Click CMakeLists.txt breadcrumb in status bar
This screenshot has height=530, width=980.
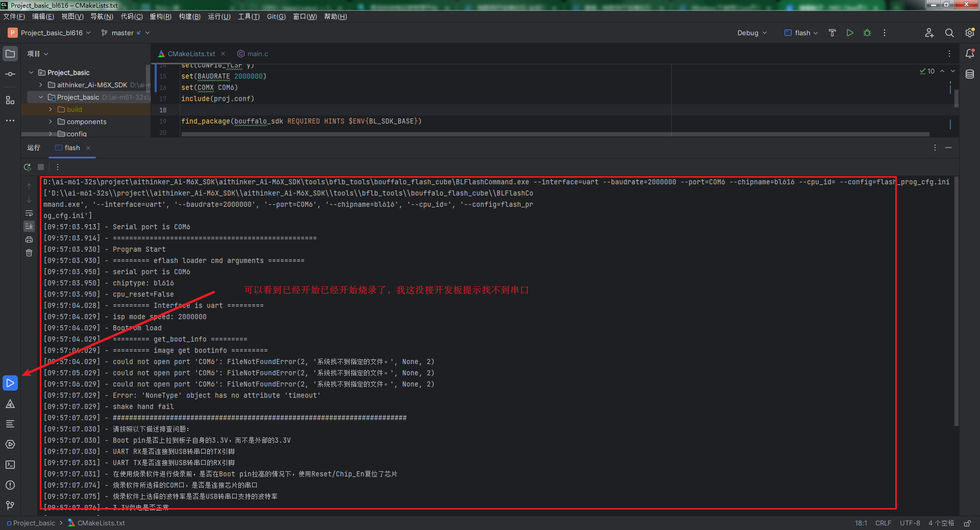pyautogui.click(x=96, y=523)
